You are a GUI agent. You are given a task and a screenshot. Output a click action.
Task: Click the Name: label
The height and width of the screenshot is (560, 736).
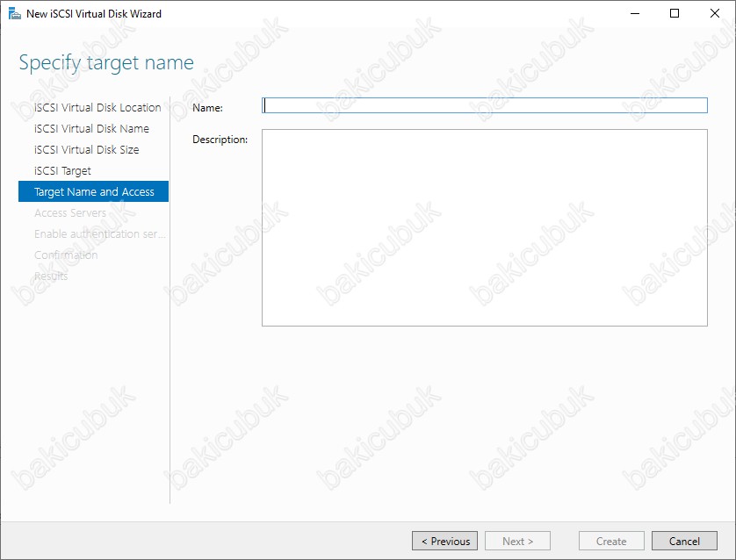point(207,108)
